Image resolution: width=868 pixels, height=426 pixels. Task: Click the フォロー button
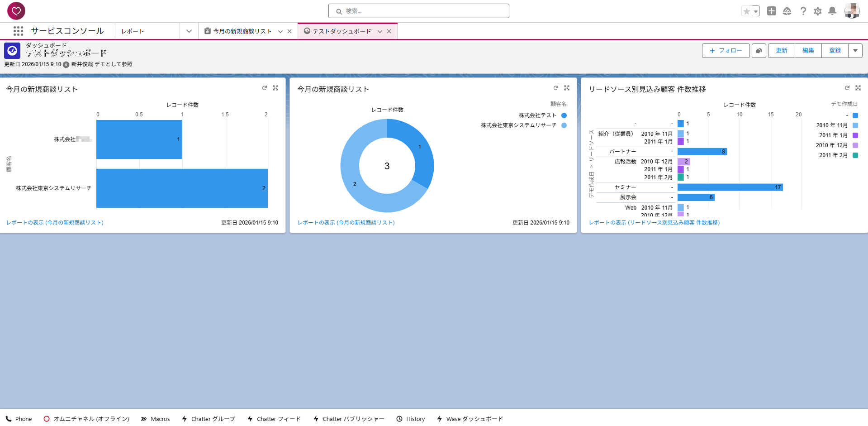726,51
